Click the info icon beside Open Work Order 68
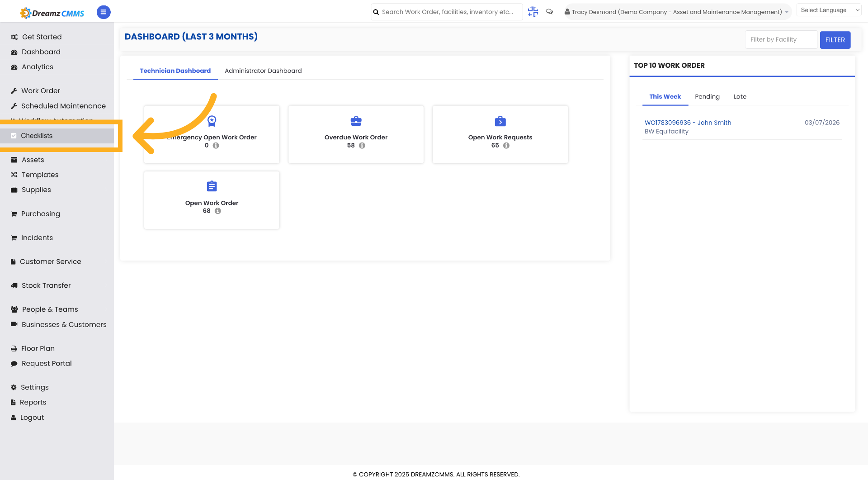This screenshot has height=480, width=868. (x=218, y=211)
